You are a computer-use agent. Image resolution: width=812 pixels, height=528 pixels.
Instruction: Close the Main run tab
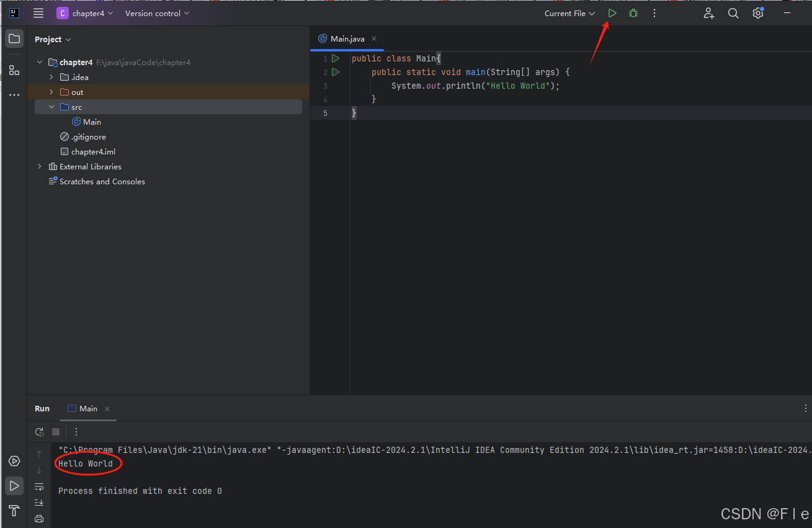pyautogui.click(x=107, y=408)
